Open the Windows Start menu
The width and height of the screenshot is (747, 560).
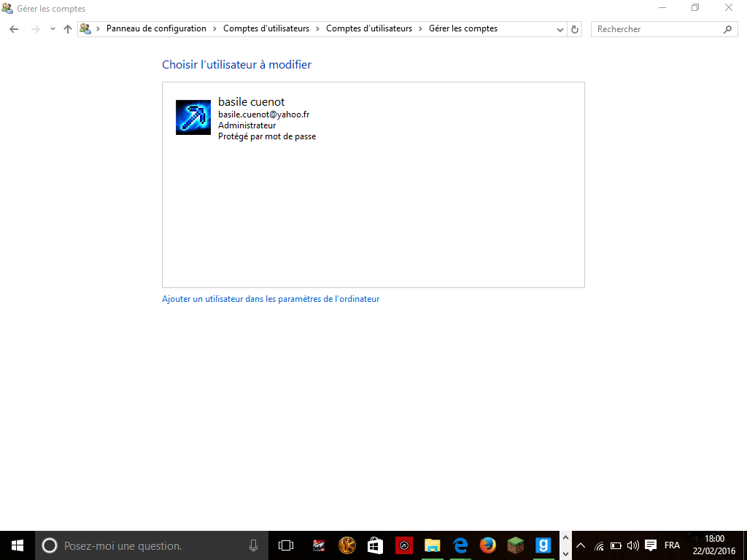(18, 545)
